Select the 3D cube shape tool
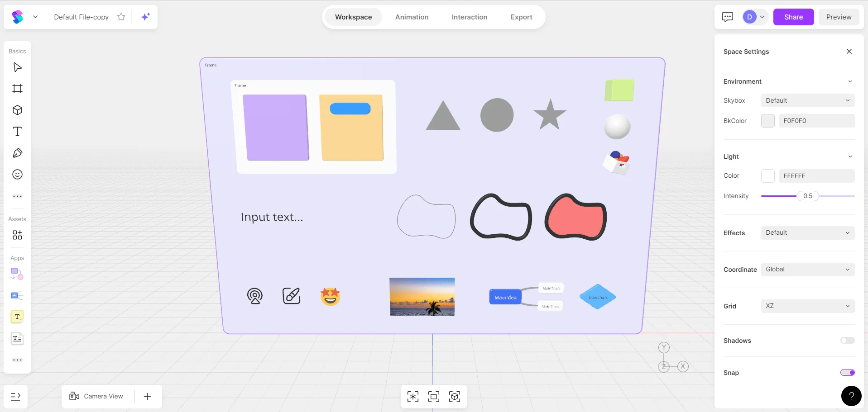Screen dimensions: 868x412 click(x=17, y=110)
